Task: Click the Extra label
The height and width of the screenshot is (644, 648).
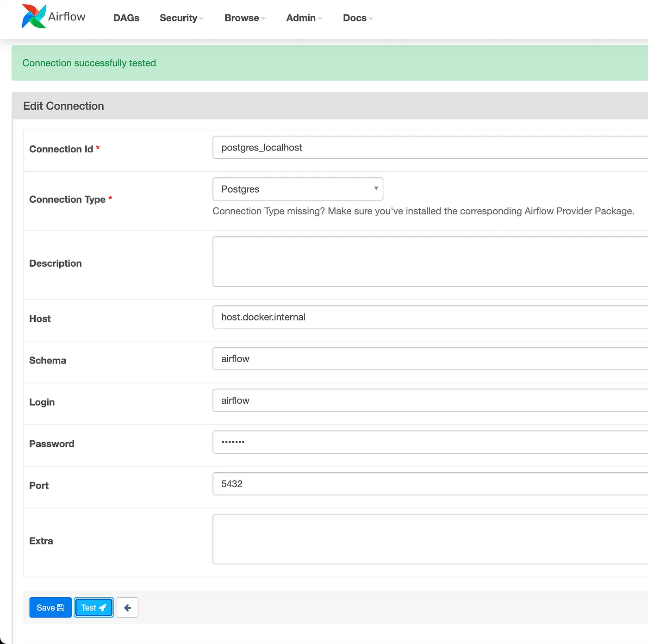Action: pyautogui.click(x=41, y=541)
